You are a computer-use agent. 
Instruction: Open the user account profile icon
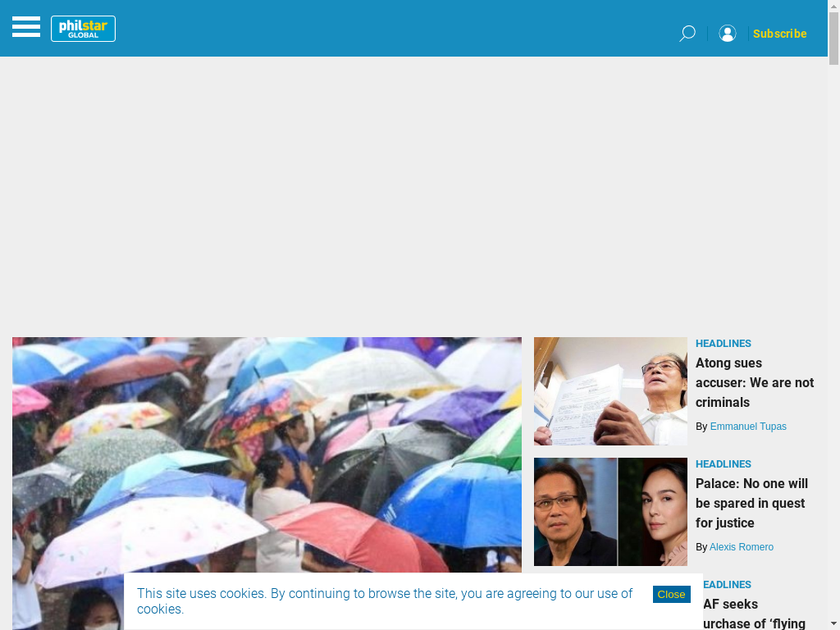pyautogui.click(x=727, y=33)
